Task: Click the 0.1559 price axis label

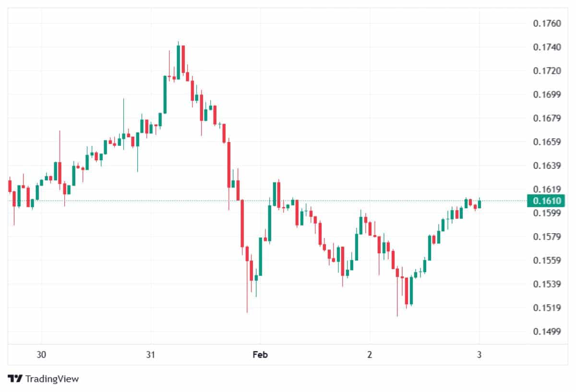Action: pos(547,261)
